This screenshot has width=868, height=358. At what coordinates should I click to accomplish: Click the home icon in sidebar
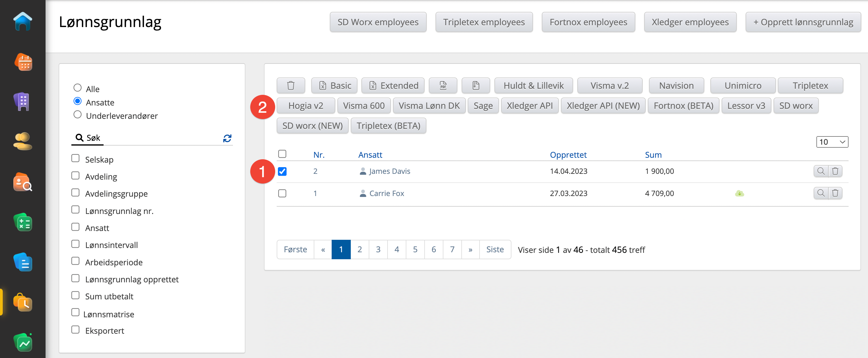(22, 22)
